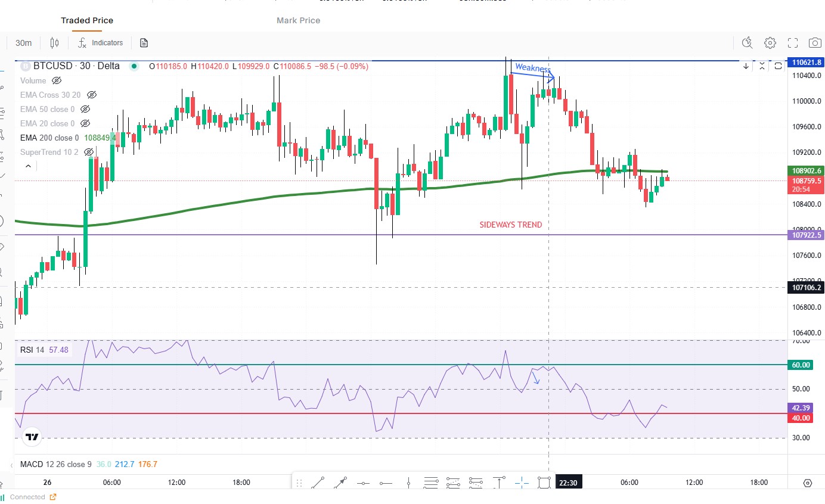Unhide the EMA Cross 30 20 indicator
The width and height of the screenshot is (825, 504).
(91, 95)
